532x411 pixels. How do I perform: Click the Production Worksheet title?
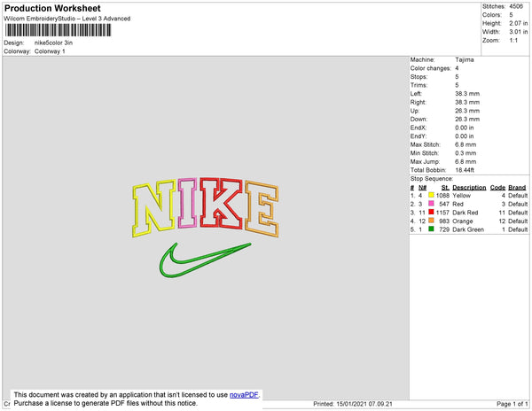(x=52, y=8)
